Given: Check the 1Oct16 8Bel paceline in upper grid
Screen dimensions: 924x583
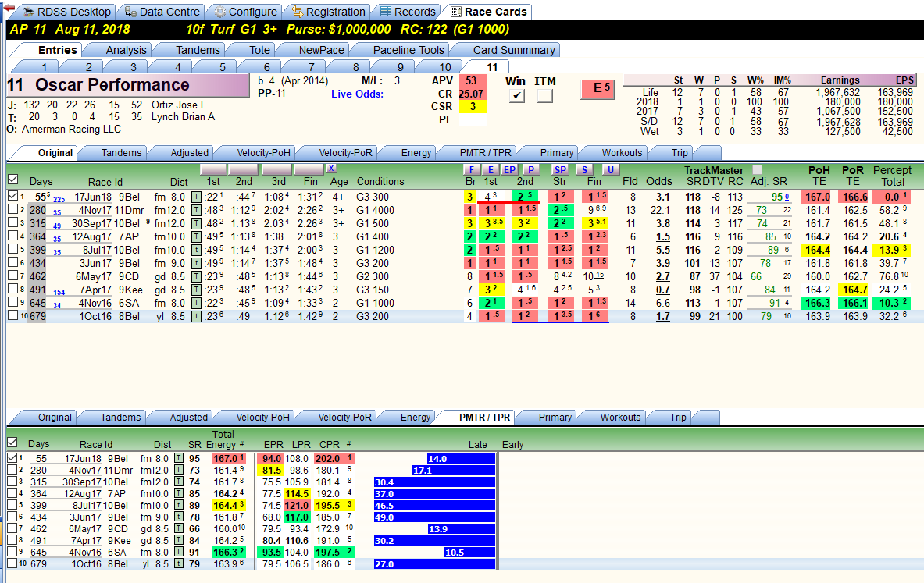Looking at the screenshot, I should point(13,315).
